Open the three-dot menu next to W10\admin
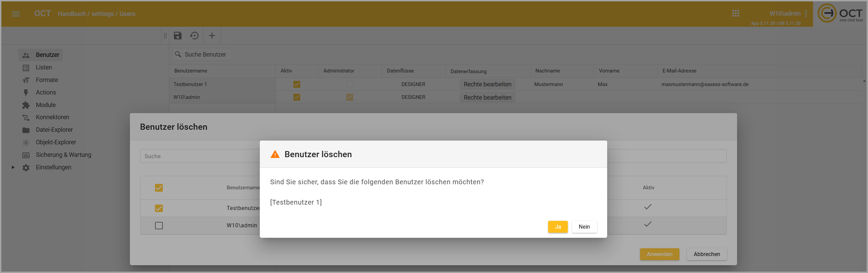This screenshot has height=273, width=868. (x=806, y=14)
